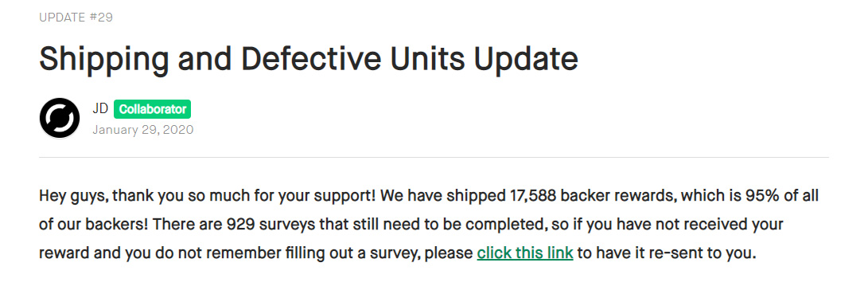Click the January 29, 2020 post date

[143, 130]
